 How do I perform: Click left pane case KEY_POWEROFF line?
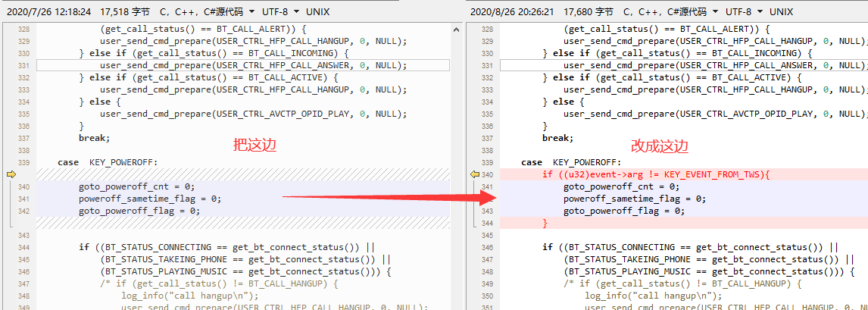[x=108, y=162]
